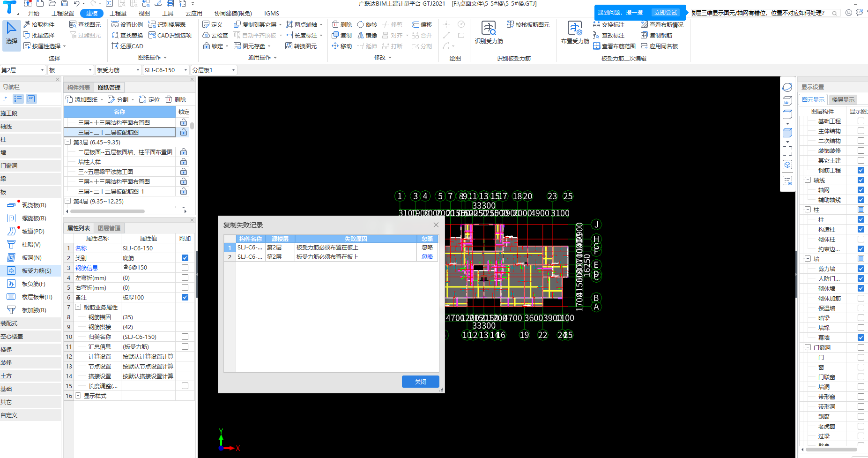Toggle display of 幕墙 layer
This screenshot has width=868, height=458.
[x=861, y=338]
